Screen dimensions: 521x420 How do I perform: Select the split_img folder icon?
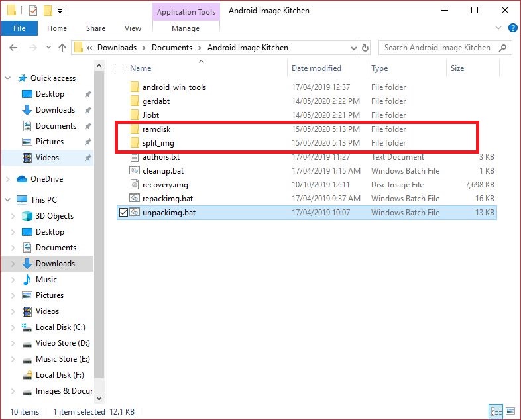pos(135,143)
